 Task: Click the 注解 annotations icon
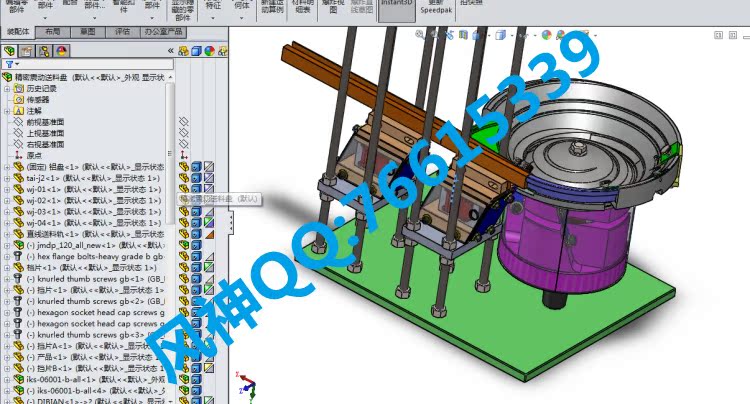[19, 110]
